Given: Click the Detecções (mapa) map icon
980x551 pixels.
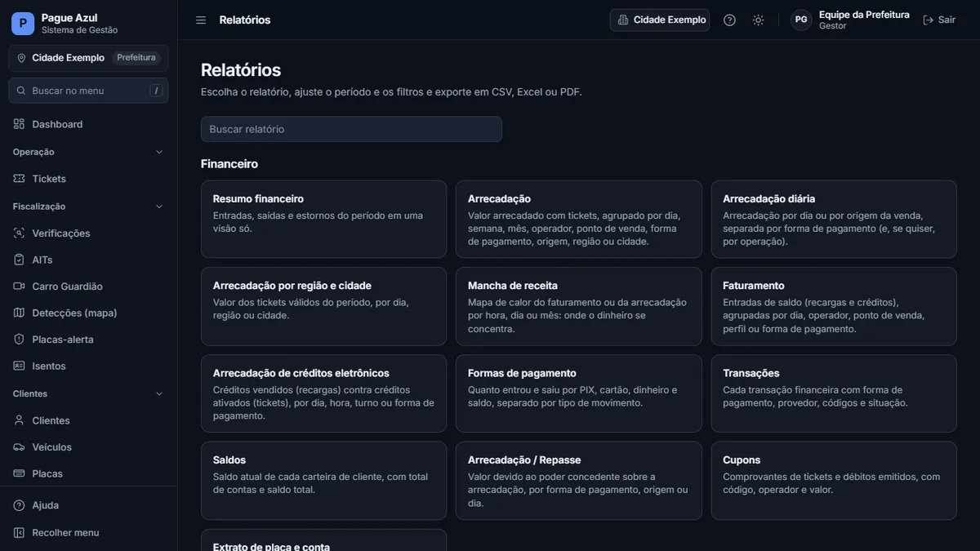Looking at the screenshot, I should 20,313.
